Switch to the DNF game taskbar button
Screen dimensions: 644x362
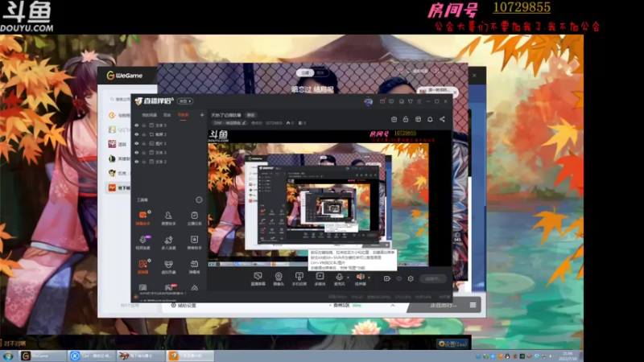pos(141,356)
